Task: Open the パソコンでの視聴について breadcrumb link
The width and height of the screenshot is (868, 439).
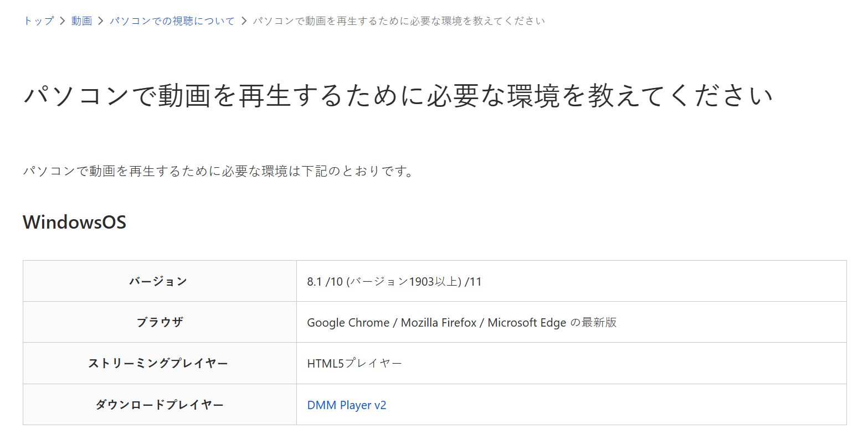Action: point(172,20)
